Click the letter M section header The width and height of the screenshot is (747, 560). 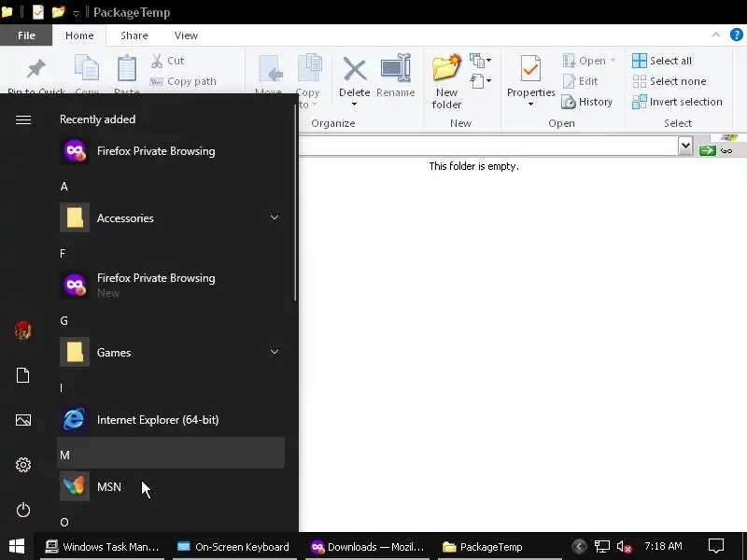click(x=171, y=453)
